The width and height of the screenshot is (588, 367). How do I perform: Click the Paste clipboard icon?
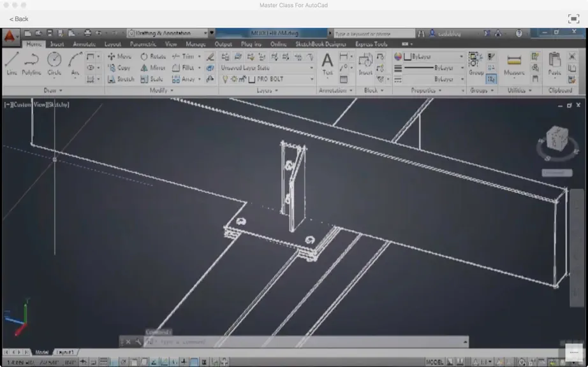click(555, 64)
